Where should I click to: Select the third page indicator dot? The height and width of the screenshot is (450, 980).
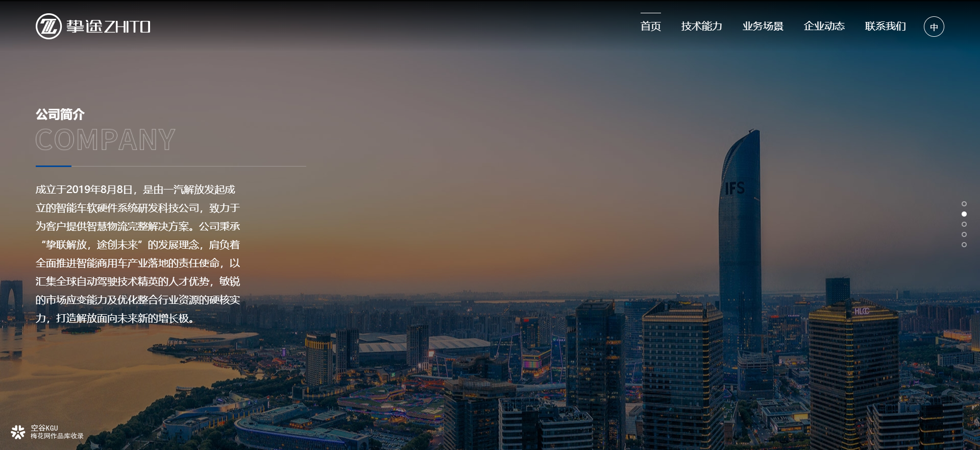tap(964, 224)
